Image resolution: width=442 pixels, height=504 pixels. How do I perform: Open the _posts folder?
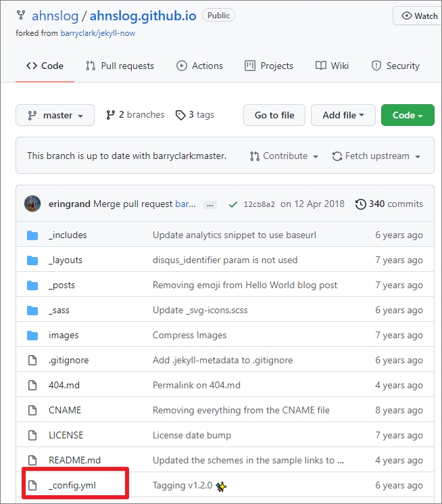click(x=62, y=285)
